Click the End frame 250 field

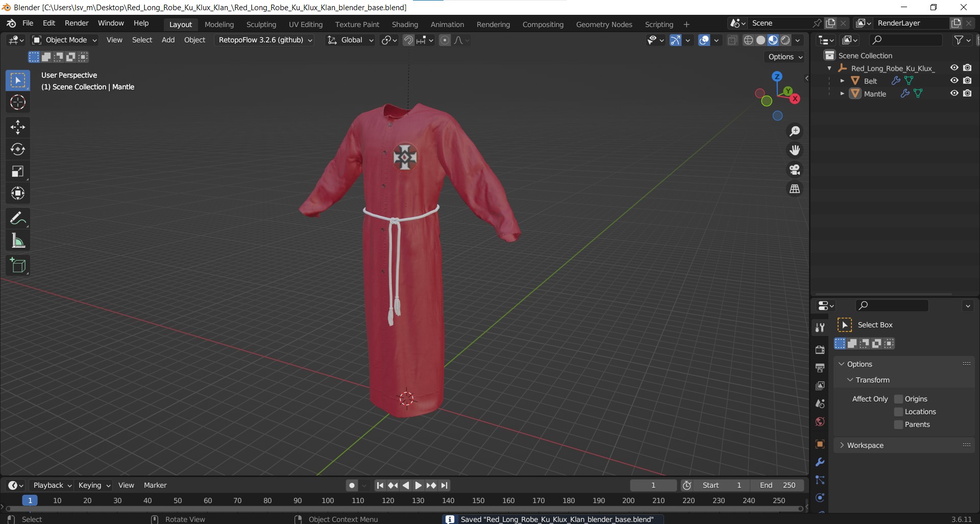[x=777, y=486]
